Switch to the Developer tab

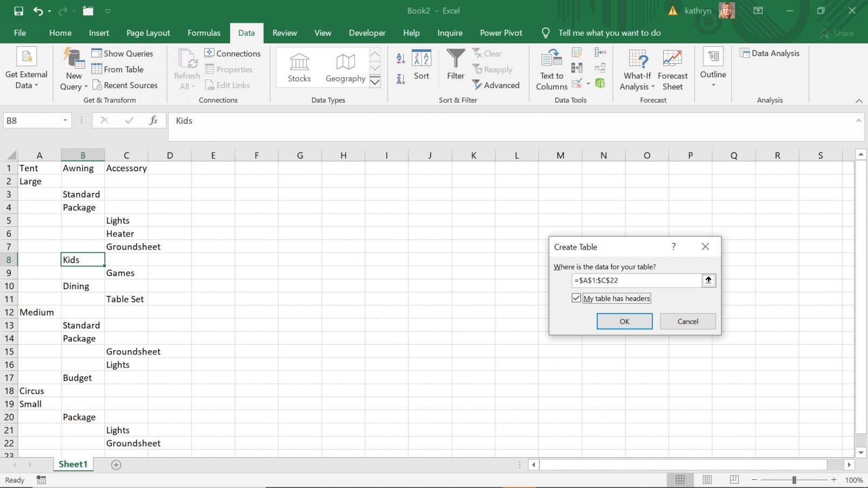[x=367, y=33]
